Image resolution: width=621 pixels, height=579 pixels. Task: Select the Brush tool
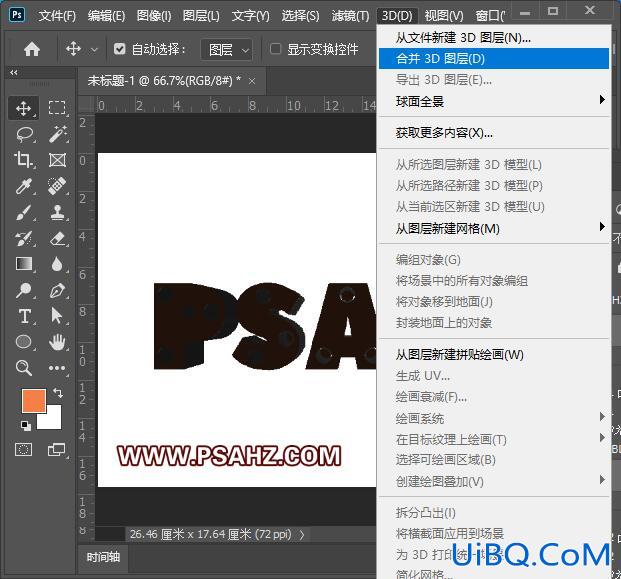tap(23, 212)
